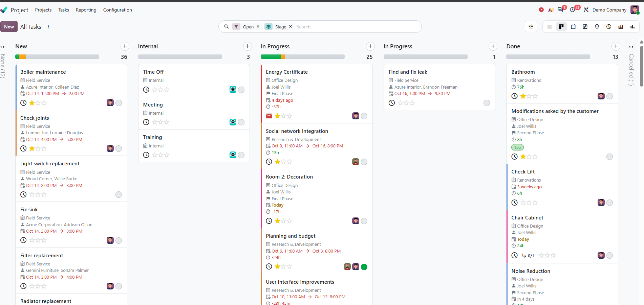Remove the Stage grouping facet
Viewport: 644px width, 305px height.
[291, 26]
